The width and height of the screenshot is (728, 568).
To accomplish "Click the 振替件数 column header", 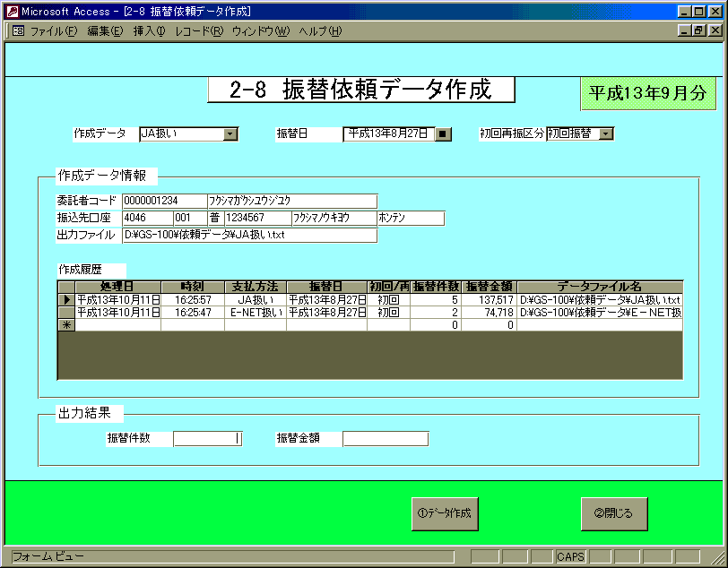I will click(x=436, y=287).
